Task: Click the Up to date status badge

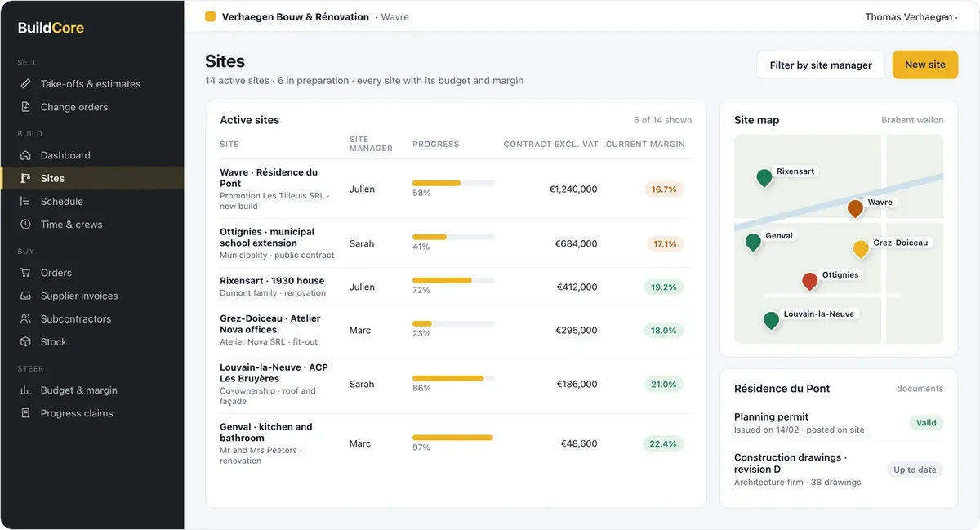Action: coord(915,470)
